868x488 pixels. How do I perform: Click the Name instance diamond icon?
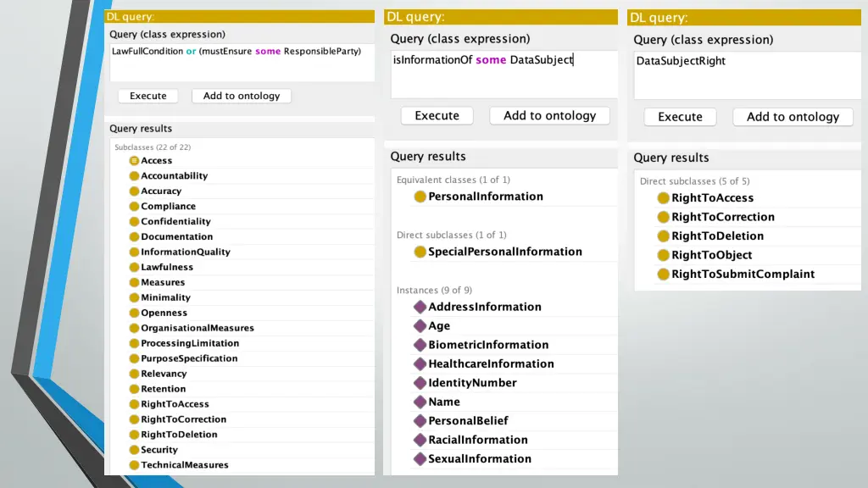coord(420,402)
